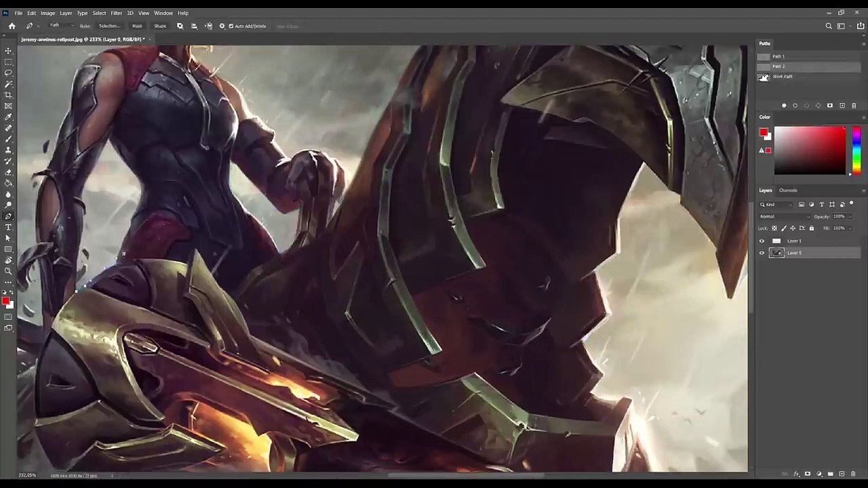Switch to the Channels tab
Screen dimensions: 868x488
pos(788,190)
